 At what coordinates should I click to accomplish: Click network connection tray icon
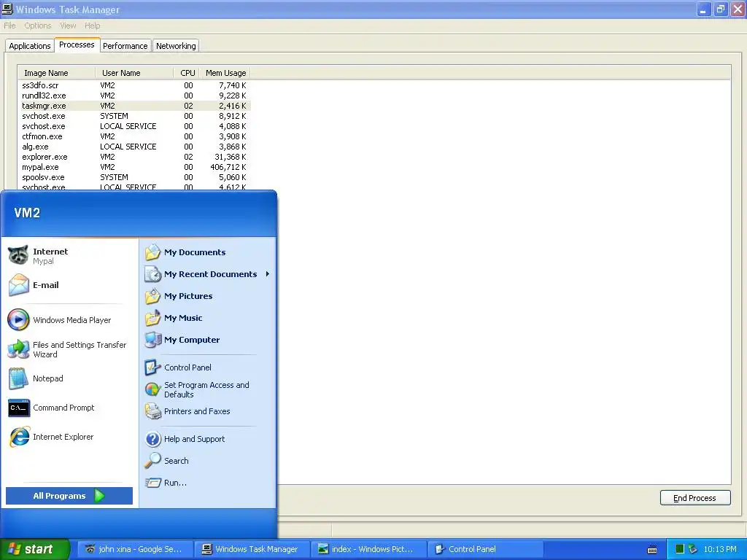click(693, 549)
